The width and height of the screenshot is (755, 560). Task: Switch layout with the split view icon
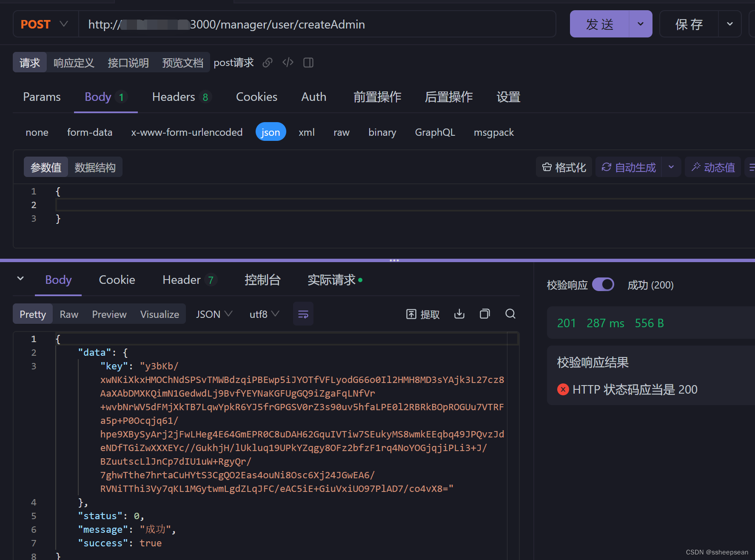(x=308, y=63)
